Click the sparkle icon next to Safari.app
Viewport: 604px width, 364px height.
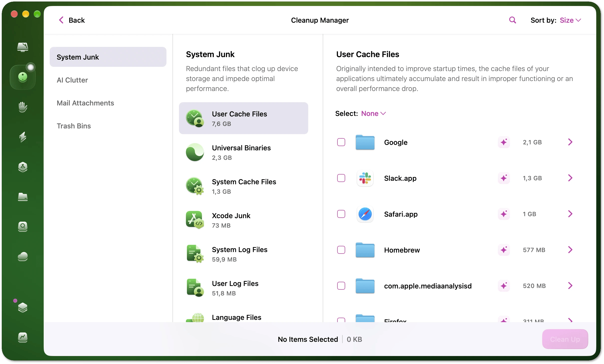point(504,214)
